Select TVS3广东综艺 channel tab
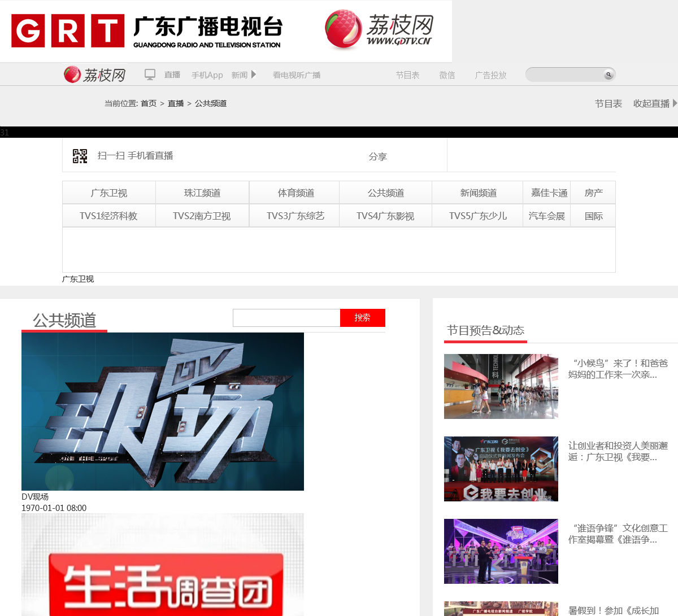 click(x=295, y=216)
